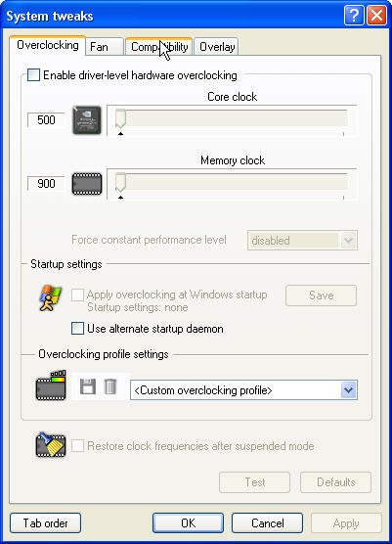Tick Restore clock frequencies after suspended mode

tap(77, 445)
